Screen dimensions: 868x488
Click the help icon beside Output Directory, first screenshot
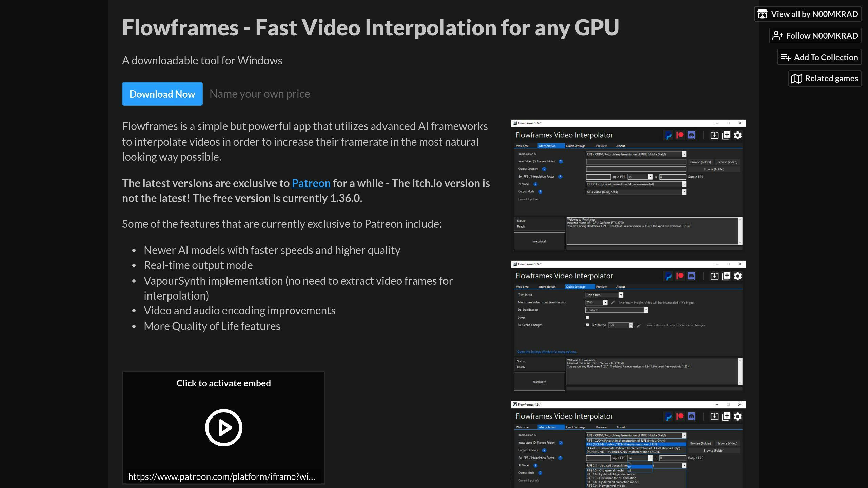[x=544, y=169]
